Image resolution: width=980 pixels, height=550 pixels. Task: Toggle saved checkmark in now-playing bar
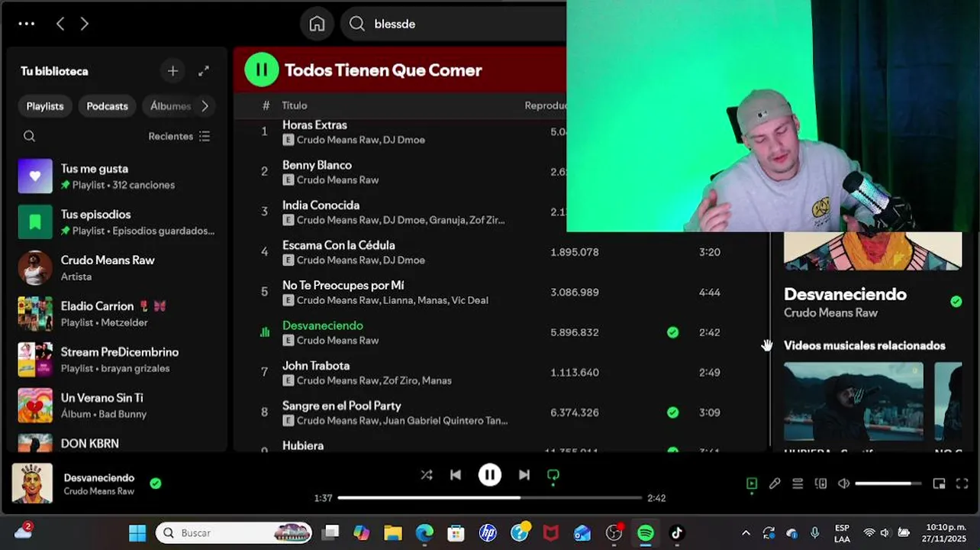[x=156, y=484]
